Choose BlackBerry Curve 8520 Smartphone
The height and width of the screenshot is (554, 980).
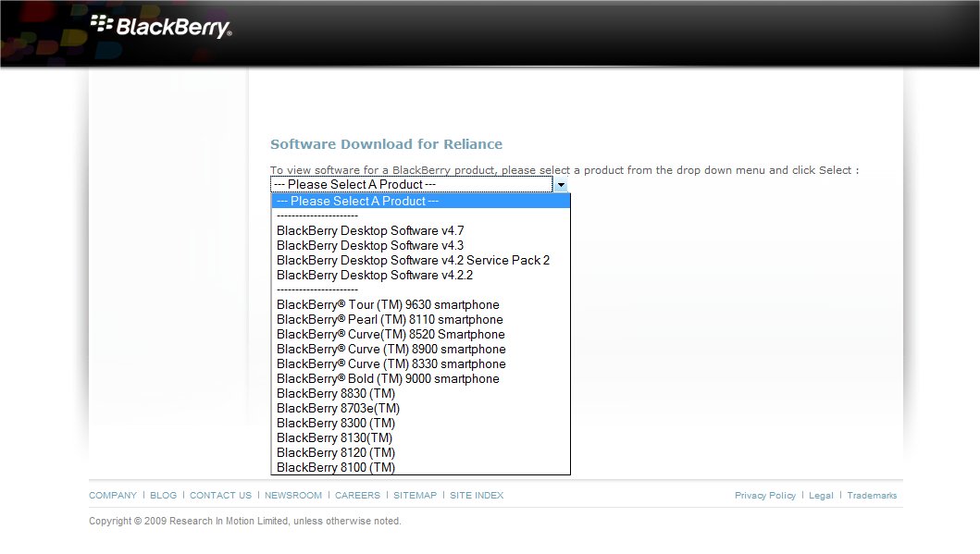coord(421,334)
